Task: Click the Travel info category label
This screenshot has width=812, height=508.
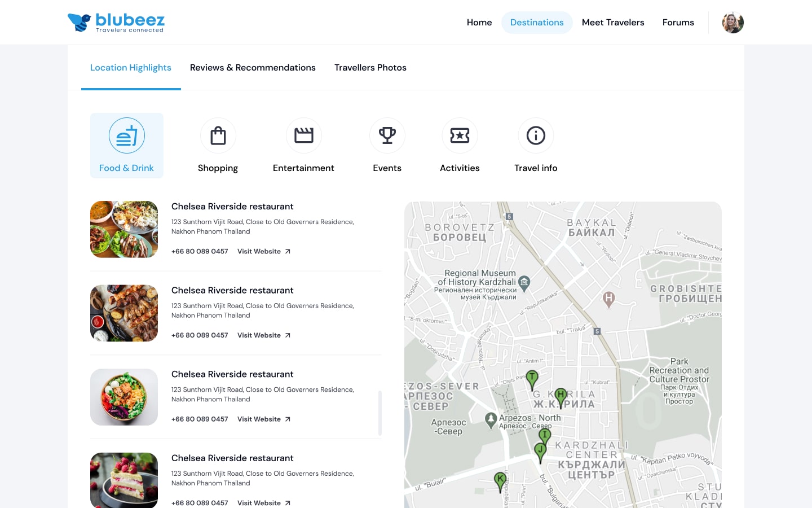Action: pyautogui.click(x=536, y=168)
